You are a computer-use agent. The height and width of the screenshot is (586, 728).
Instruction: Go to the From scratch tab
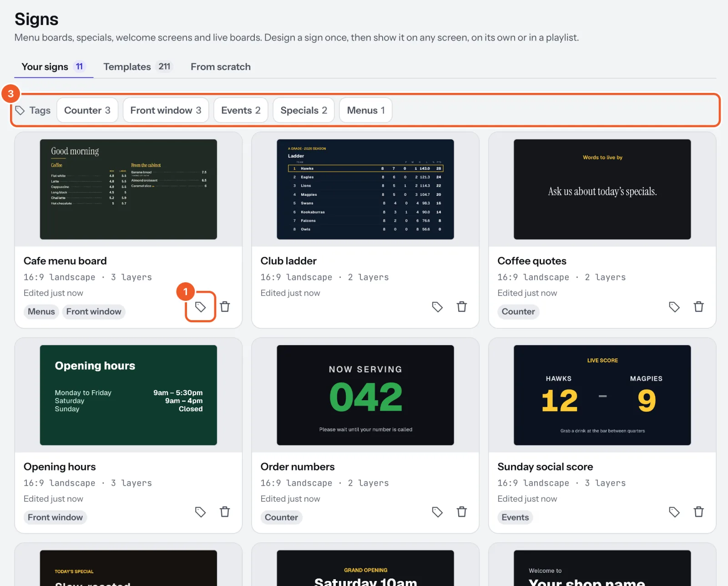click(221, 67)
